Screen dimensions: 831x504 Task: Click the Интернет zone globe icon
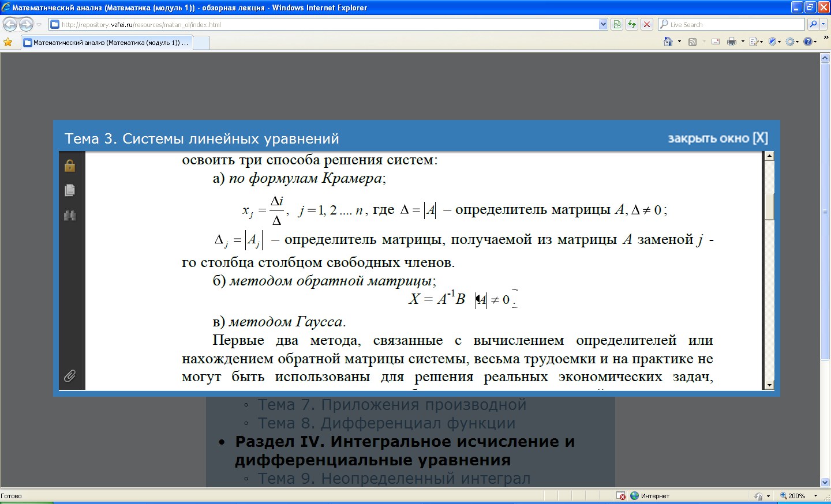point(635,496)
